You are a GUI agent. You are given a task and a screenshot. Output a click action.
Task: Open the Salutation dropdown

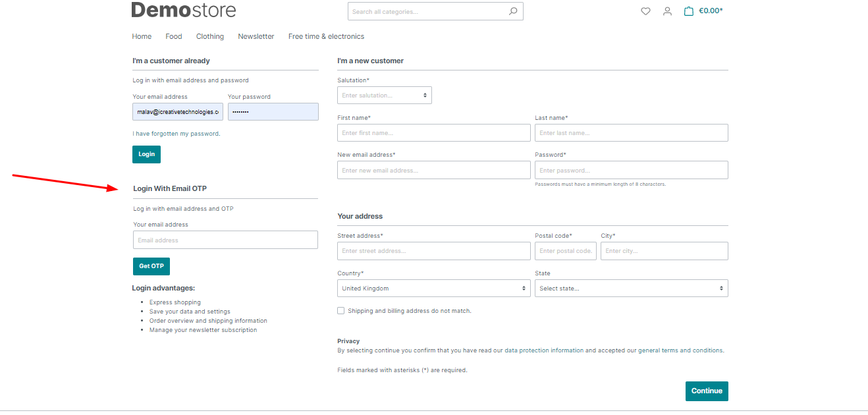click(384, 95)
